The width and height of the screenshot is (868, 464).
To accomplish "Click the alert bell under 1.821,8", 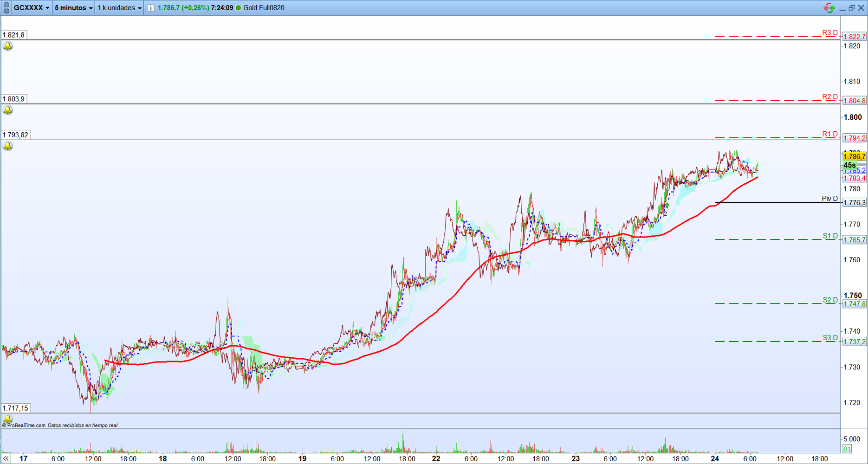I will 8,46.
